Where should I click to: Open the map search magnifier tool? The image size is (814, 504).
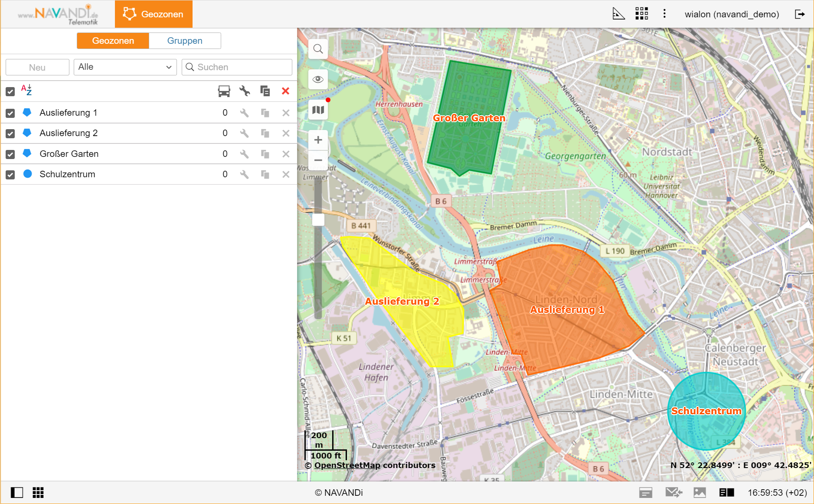[x=318, y=49]
